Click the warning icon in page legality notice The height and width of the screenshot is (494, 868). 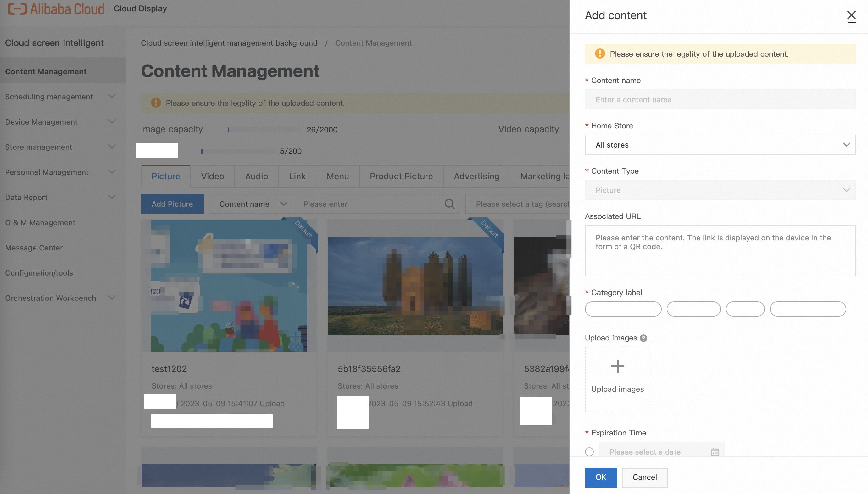[x=156, y=103]
